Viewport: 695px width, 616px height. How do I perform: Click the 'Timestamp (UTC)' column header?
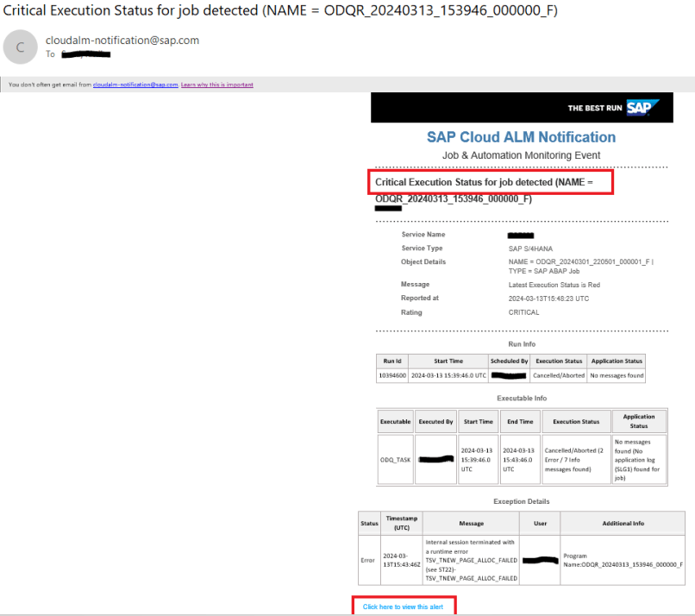pyautogui.click(x=402, y=524)
